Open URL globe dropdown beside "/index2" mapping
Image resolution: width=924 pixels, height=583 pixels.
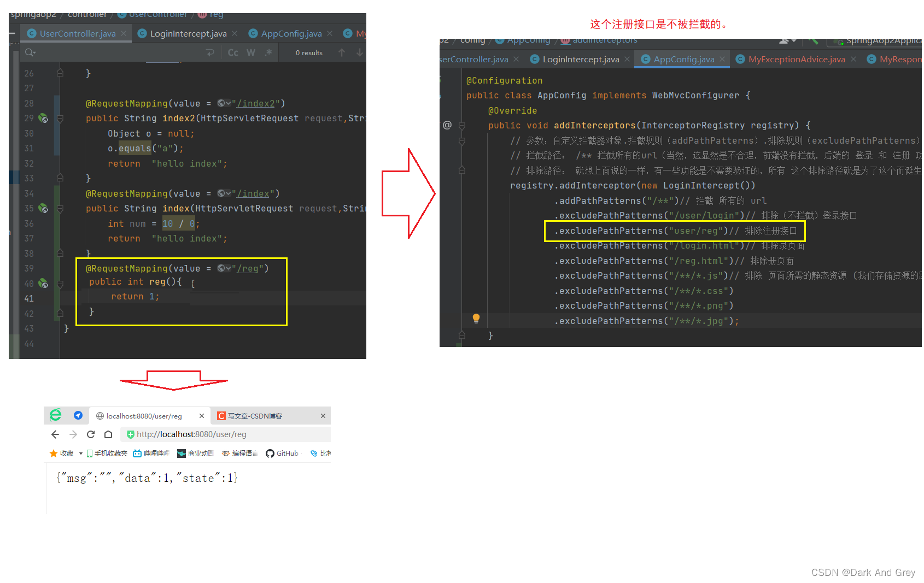[x=224, y=103]
